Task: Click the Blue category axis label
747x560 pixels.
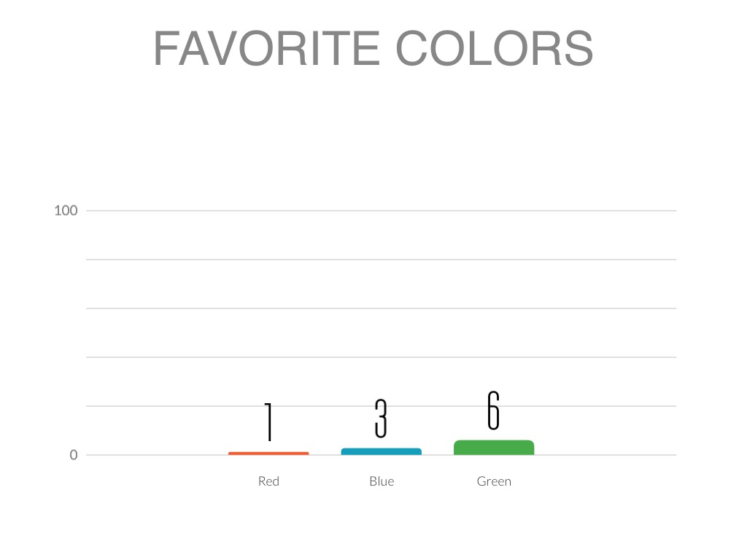Action: click(381, 481)
